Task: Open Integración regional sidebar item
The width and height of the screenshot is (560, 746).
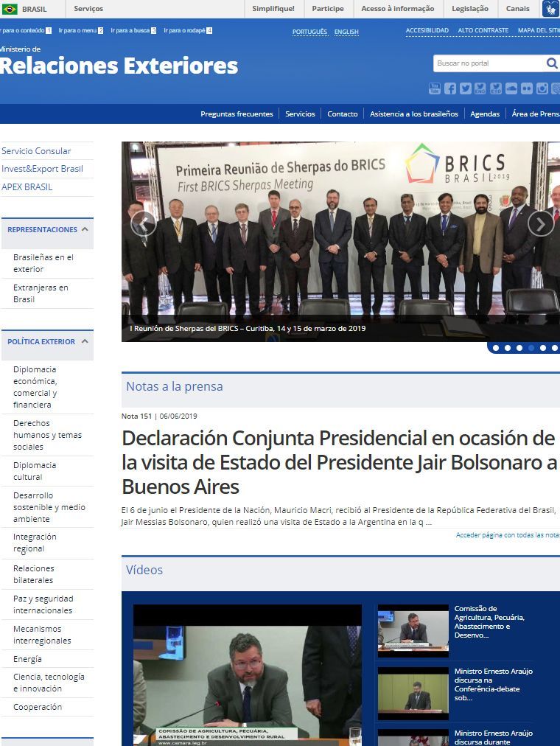Action: (x=35, y=543)
